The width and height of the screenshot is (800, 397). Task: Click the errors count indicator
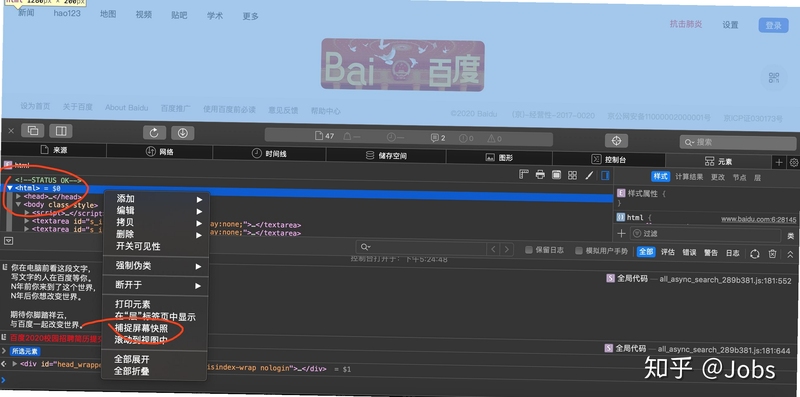466,138
